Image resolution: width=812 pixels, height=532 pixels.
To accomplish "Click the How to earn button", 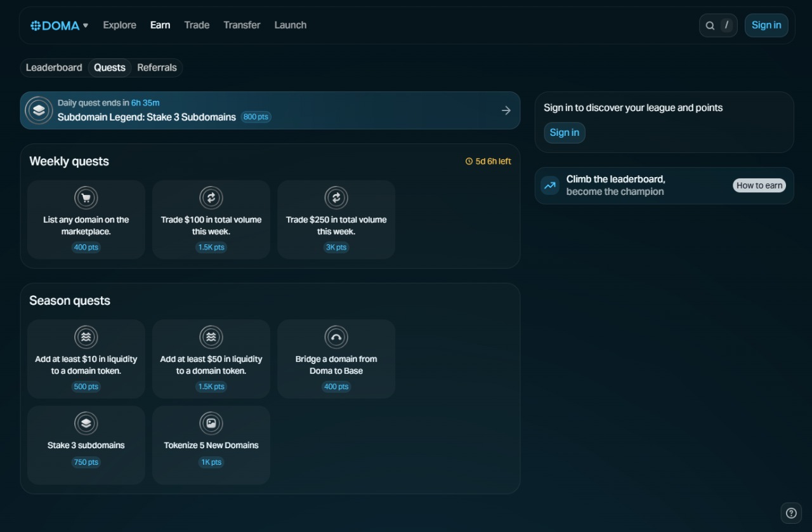I will (759, 185).
